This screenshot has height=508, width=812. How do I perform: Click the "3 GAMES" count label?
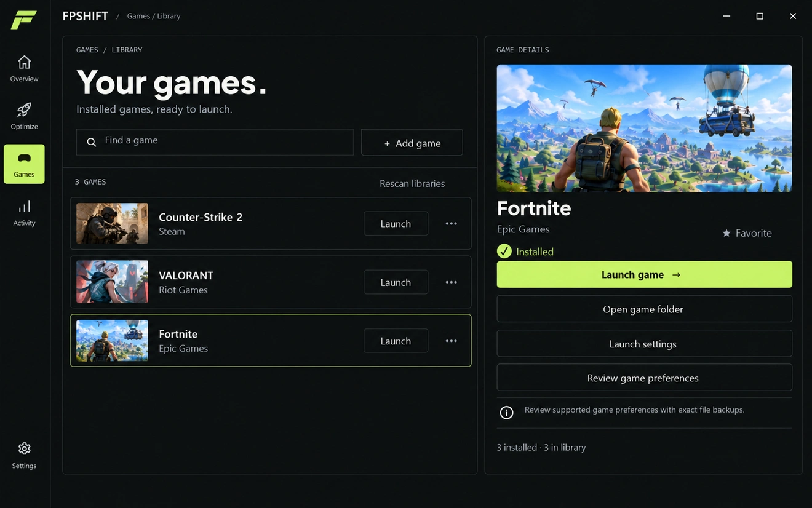click(90, 182)
